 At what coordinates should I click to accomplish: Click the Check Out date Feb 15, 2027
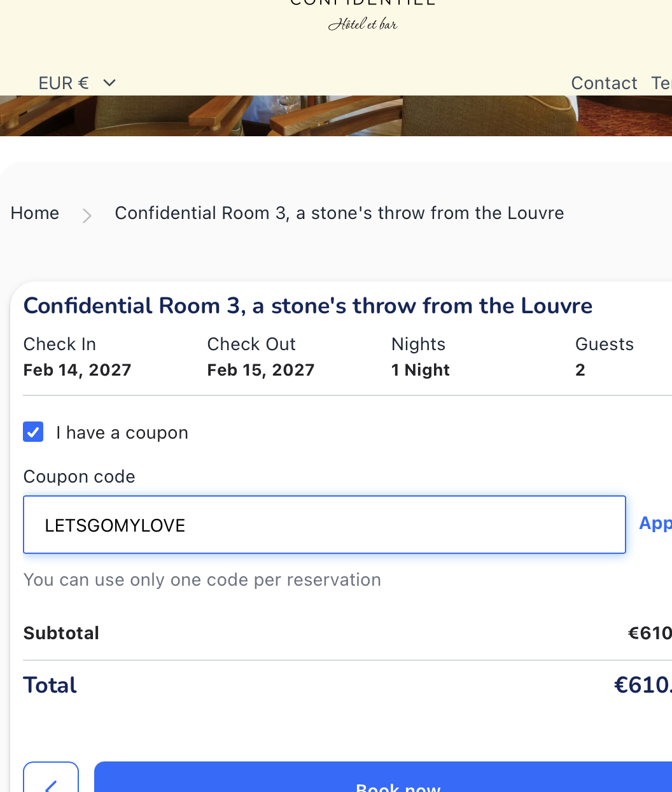[261, 370]
